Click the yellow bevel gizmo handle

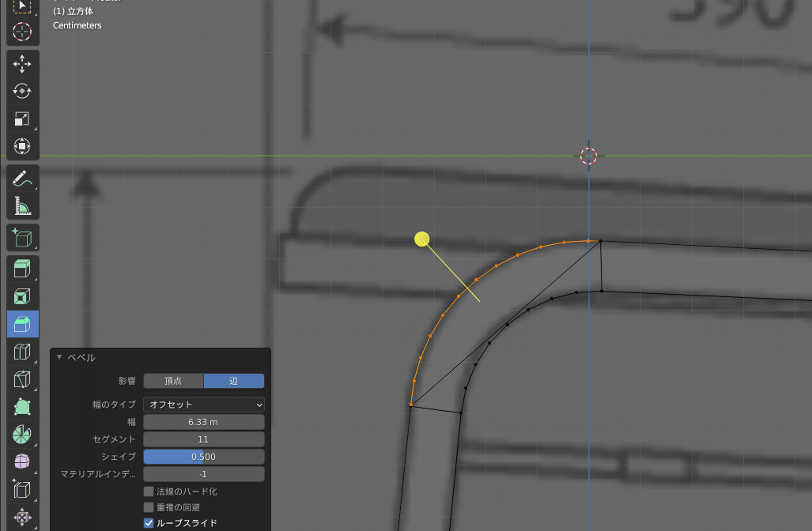[x=422, y=239]
